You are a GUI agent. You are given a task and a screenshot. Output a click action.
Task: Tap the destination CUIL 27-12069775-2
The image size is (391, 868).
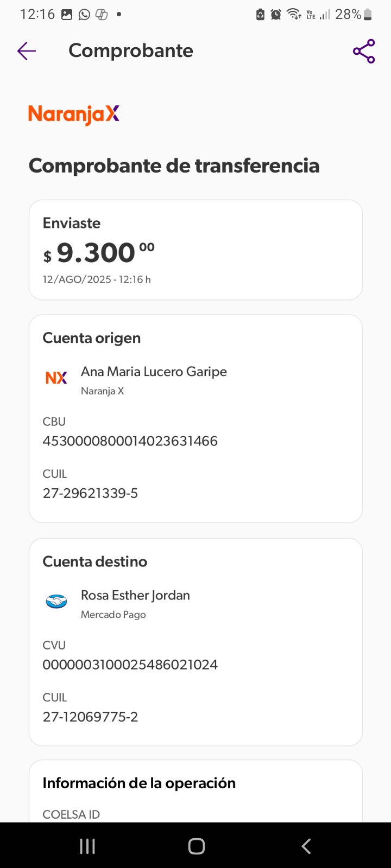91,717
